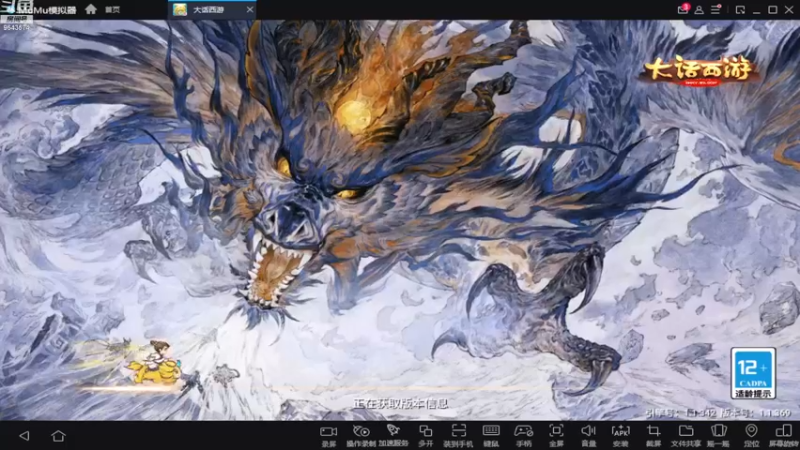Open emulator hamburger menu
The width and height of the screenshot is (800, 450).
716,9
